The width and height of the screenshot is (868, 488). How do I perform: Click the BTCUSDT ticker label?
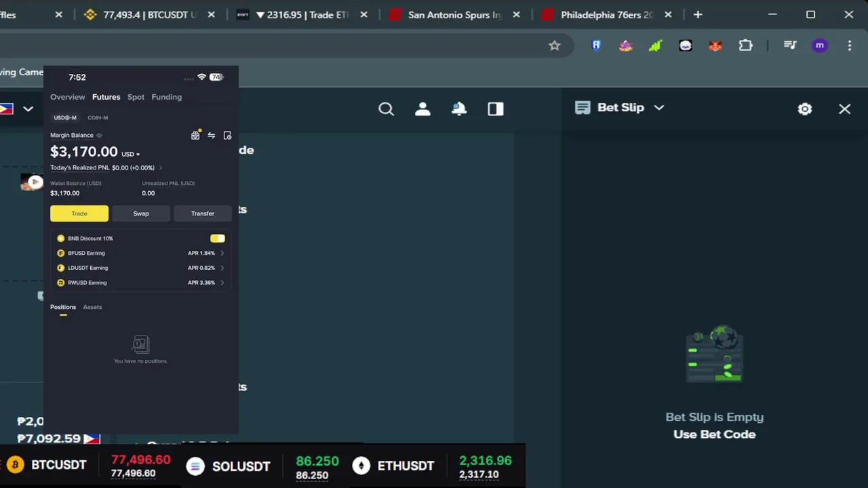pyautogui.click(x=59, y=465)
